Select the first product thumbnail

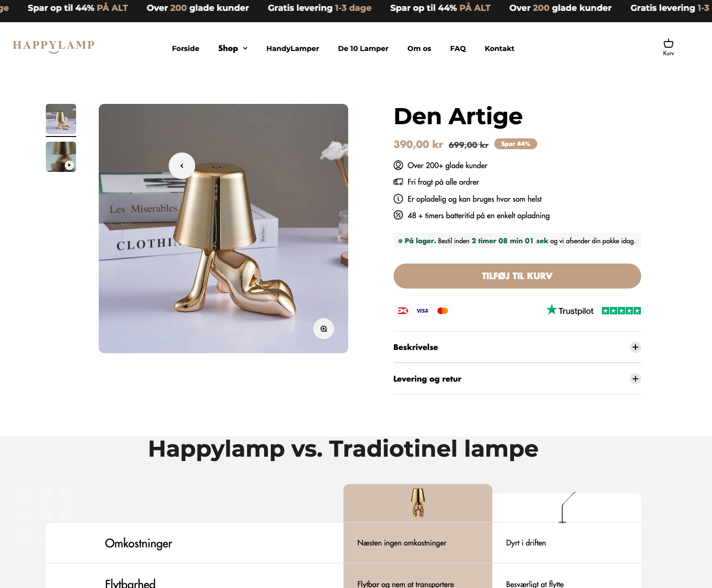coord(61,119)
